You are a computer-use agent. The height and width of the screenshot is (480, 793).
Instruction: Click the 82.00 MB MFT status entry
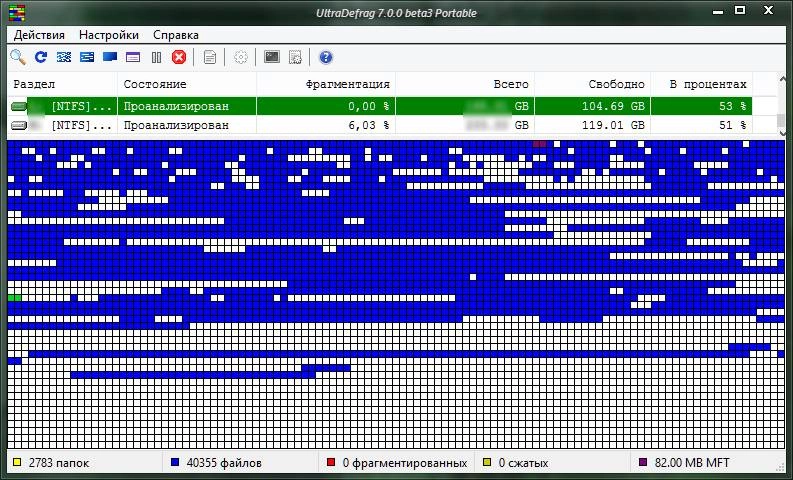(x=692, y=463)
